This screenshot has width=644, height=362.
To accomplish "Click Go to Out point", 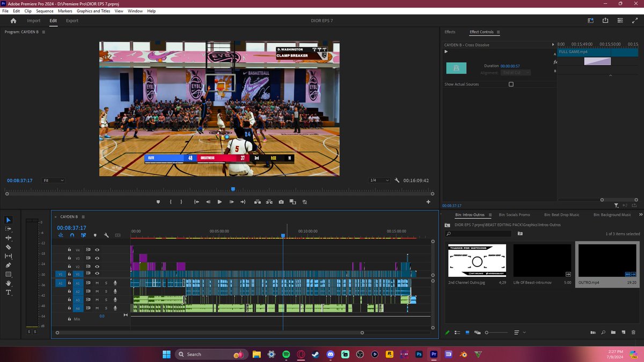I will point(243,202).
